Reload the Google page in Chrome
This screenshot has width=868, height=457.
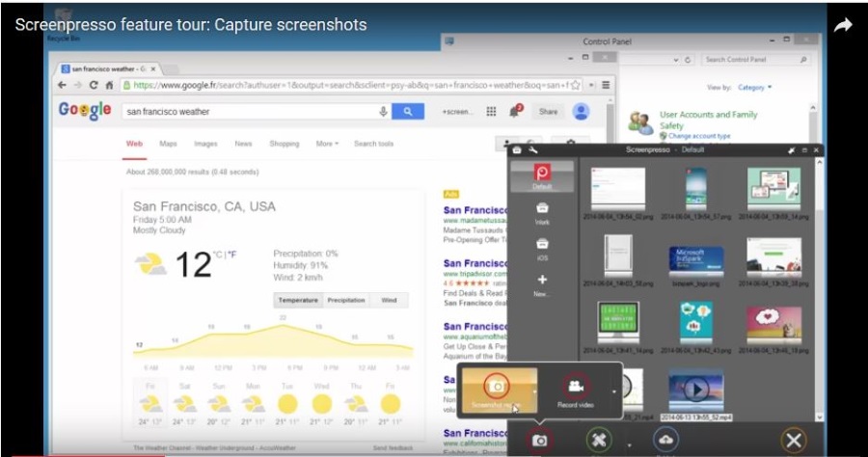coord(94,85)
